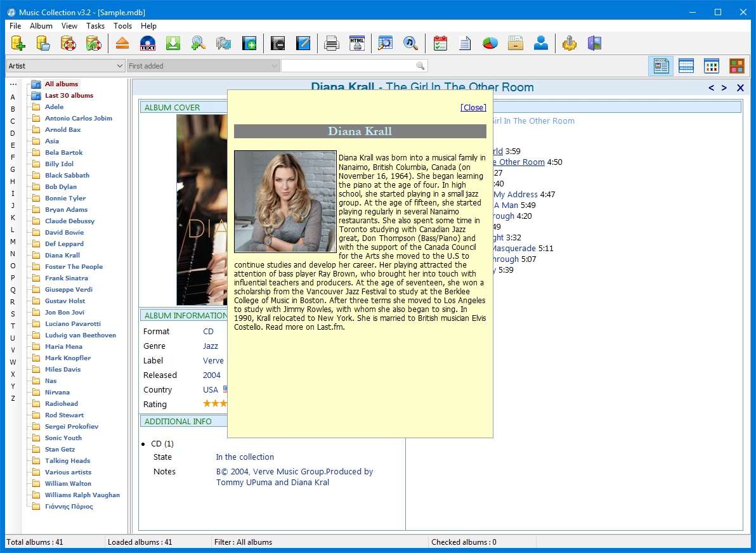Viewport: 756px width, 553px height.
Task: Open the Help menu
Action: (148, 26)
